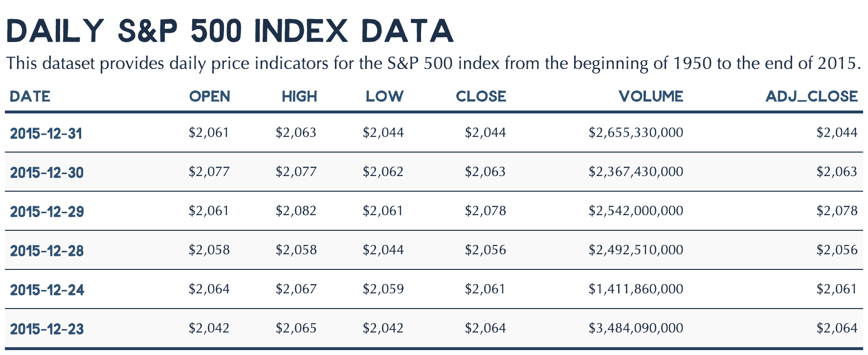Screen dimensions: 868x355
Task: Select the volume cell $3,484,090,000
Action: 636,328
